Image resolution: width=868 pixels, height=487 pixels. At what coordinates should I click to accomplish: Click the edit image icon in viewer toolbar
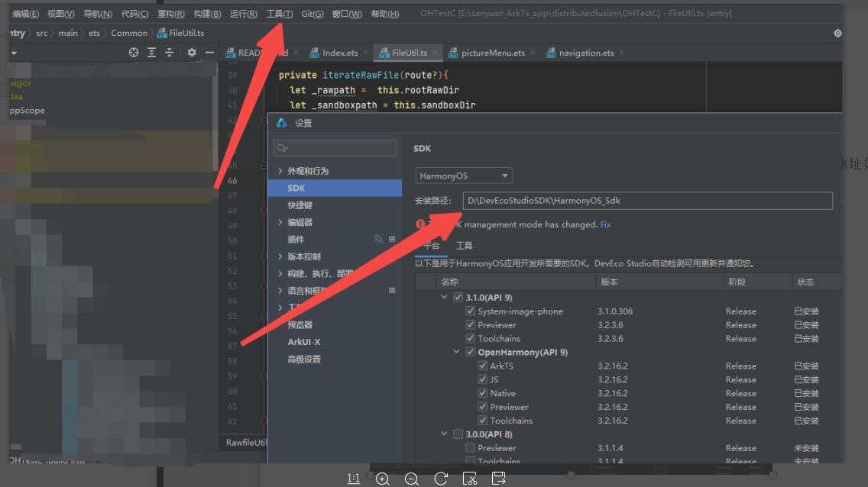point(469,478)
